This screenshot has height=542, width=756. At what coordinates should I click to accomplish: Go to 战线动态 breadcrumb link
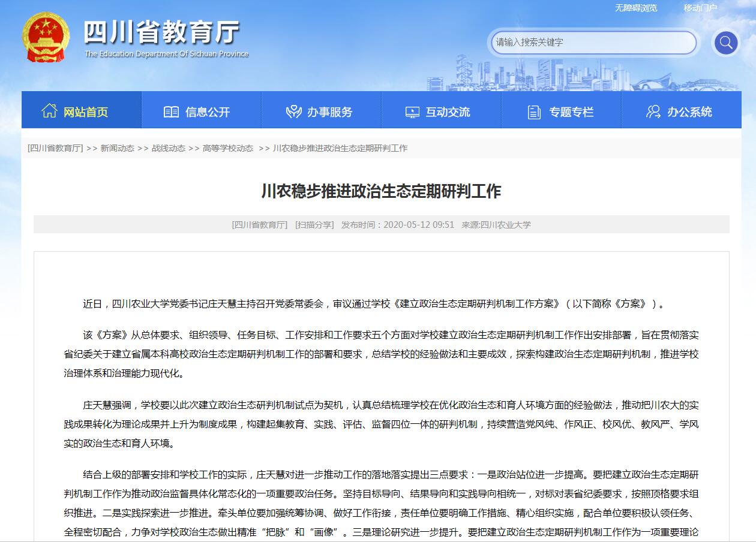coord(168,148)
